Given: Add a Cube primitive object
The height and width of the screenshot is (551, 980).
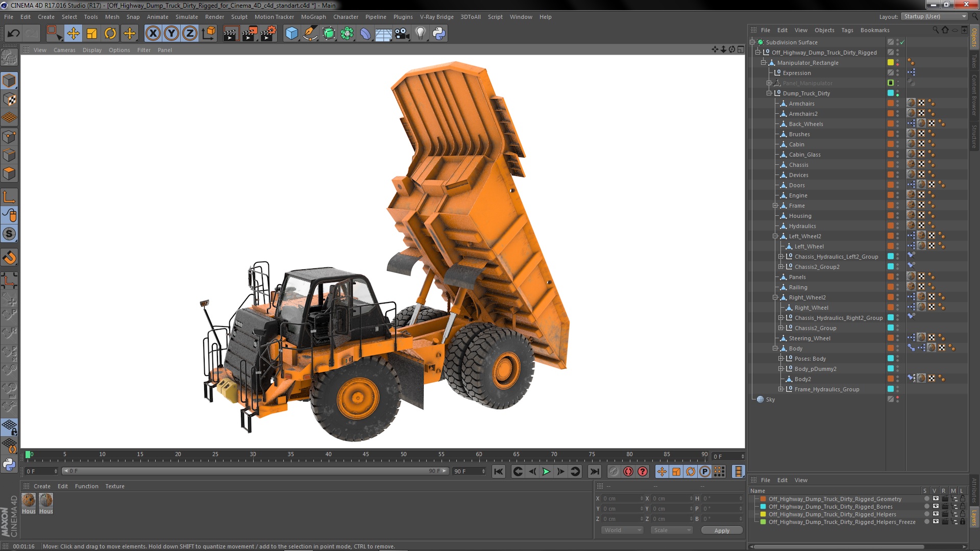Looking at the screenshot, I should click(291, 34).
